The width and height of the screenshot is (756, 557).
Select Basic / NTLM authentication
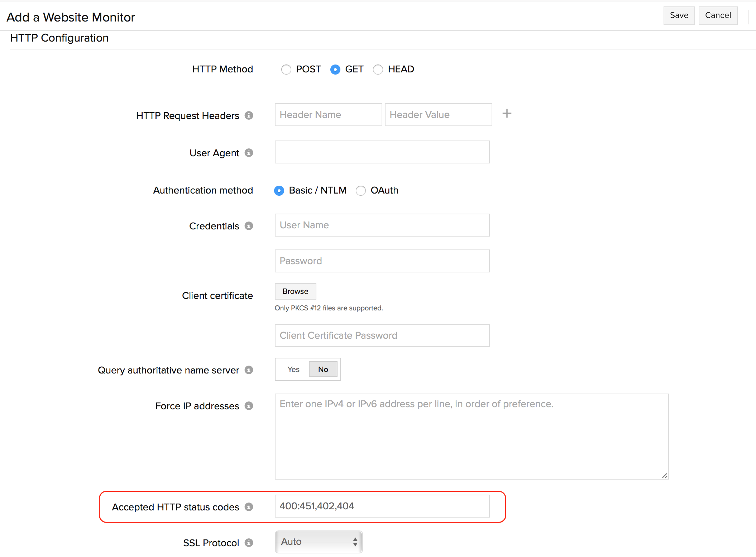pyautogui.click(x=279, y=190)
